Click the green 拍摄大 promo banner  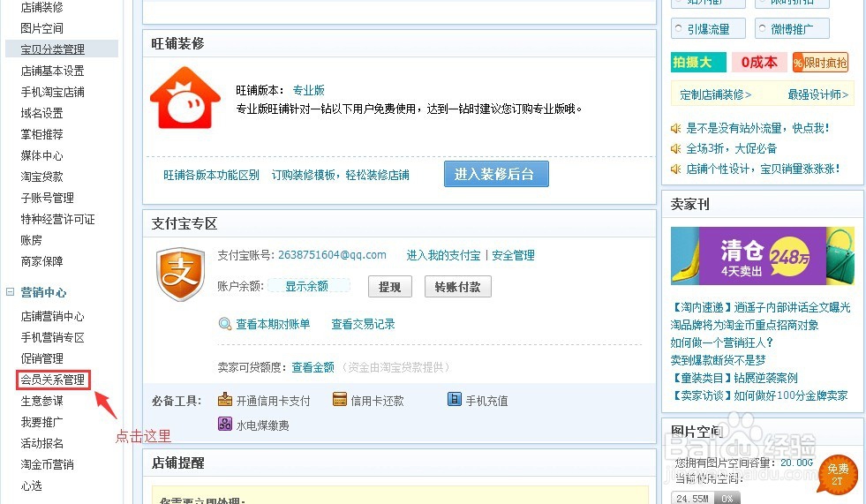(x=698, y=63)
